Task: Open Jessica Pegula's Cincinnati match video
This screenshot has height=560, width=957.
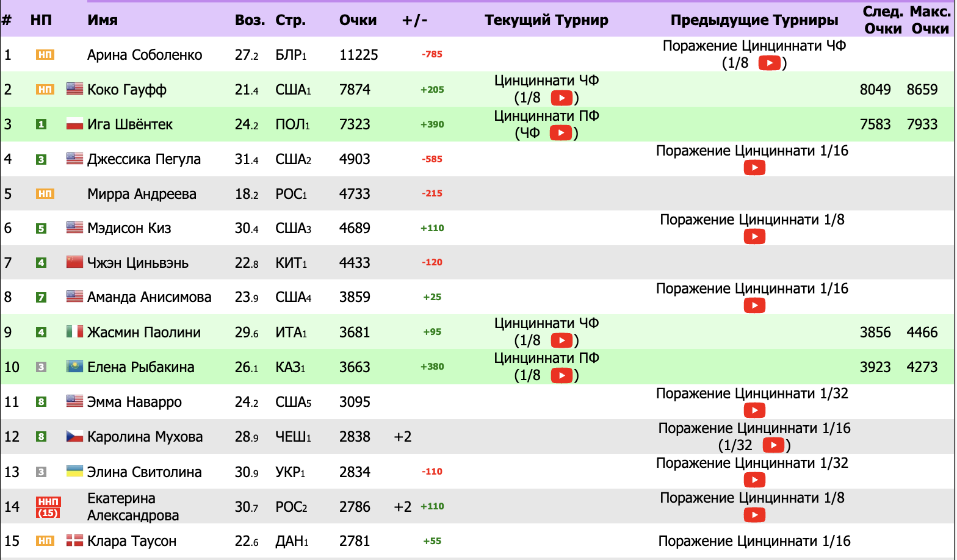Action: click(754, 168)
